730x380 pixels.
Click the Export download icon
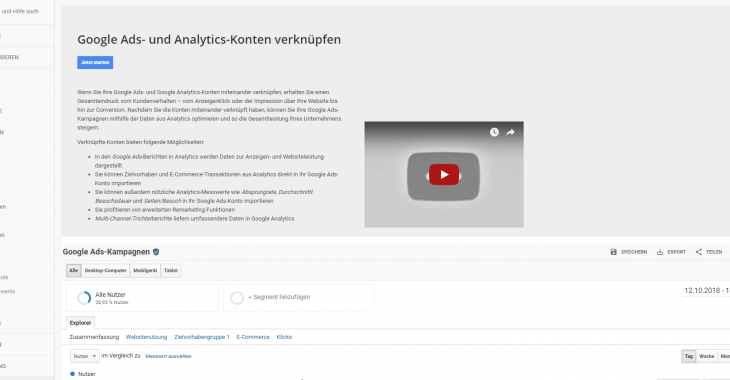pos(660,252)
